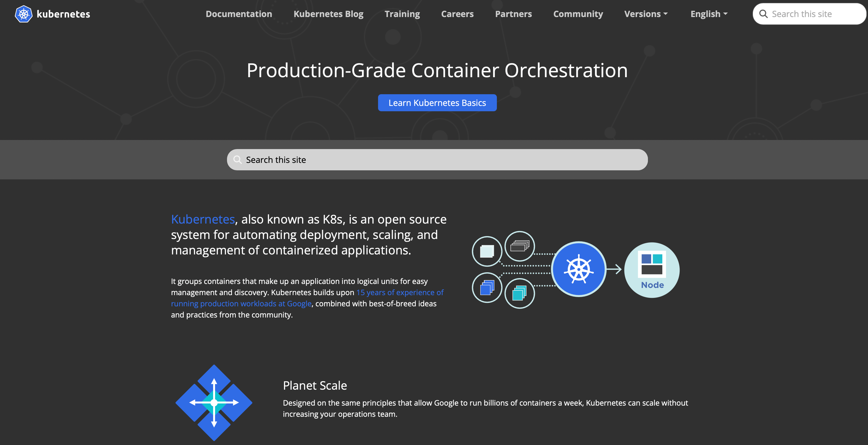Open the Documentation menu item
The height and width of the screenshot is (445, 868).
click(x=239, y=14)
